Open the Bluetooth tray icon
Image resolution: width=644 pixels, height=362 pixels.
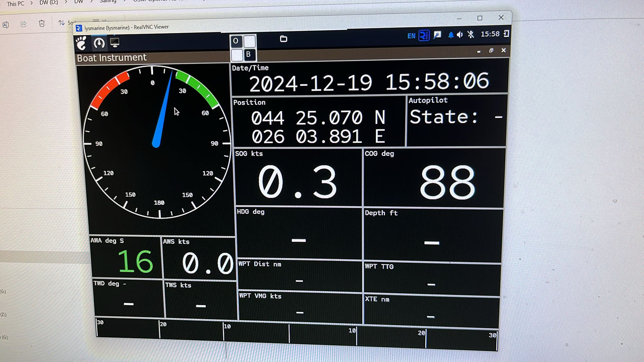(470, 34)
